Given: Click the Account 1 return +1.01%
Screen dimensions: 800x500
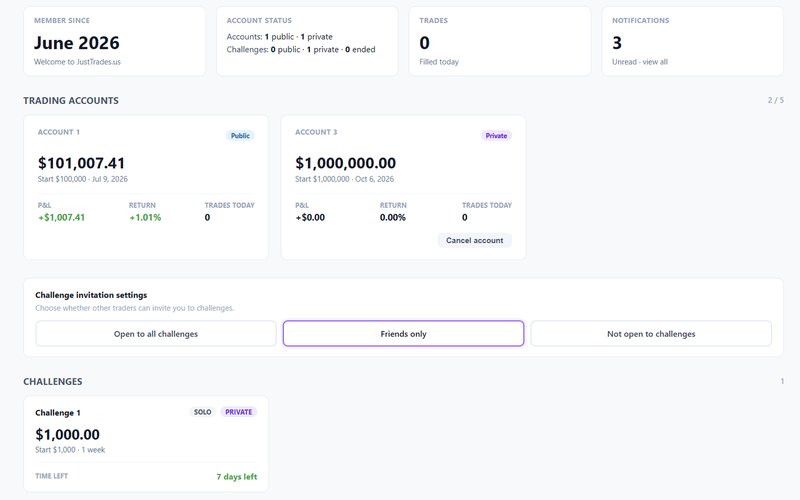Looking at the screenshot, I should [x=145, y=217].
